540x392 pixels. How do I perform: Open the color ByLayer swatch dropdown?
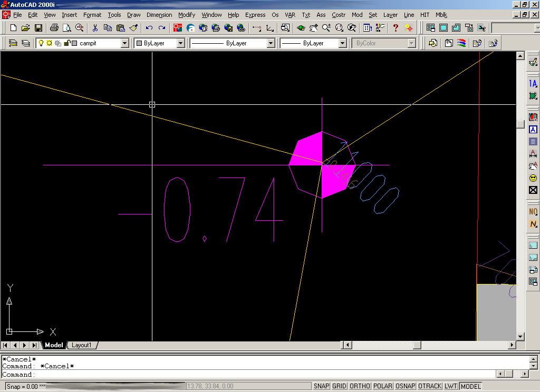180,43
